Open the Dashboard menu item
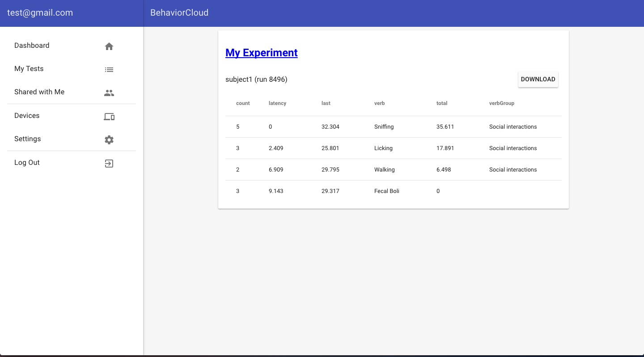The width and height of the screenshot is (644, 357). (x=72, y=46)
